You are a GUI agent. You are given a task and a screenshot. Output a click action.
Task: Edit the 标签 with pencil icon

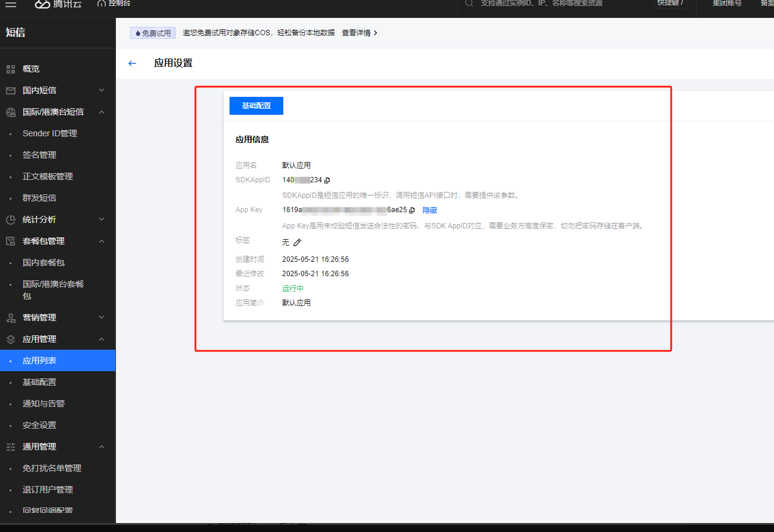[297, 242]
